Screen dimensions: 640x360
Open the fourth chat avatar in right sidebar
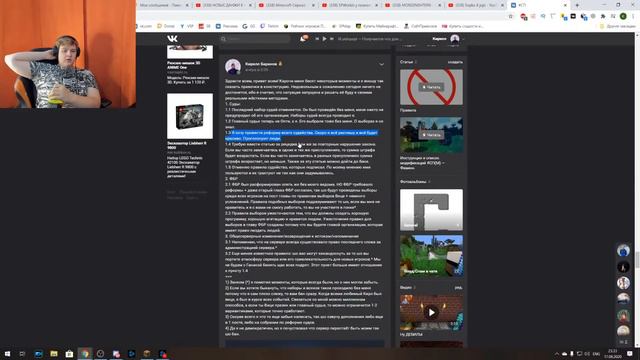point(623,299)
